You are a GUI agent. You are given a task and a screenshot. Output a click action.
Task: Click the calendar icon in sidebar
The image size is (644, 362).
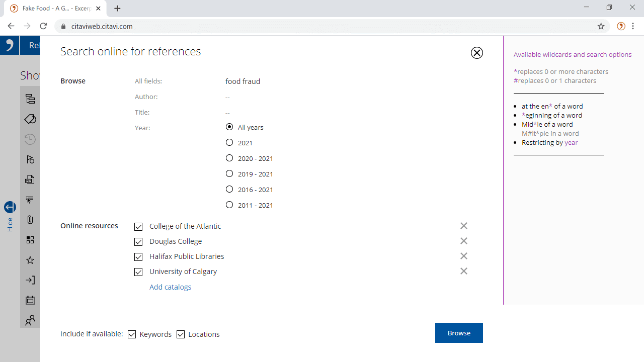(x=30, y=300)
